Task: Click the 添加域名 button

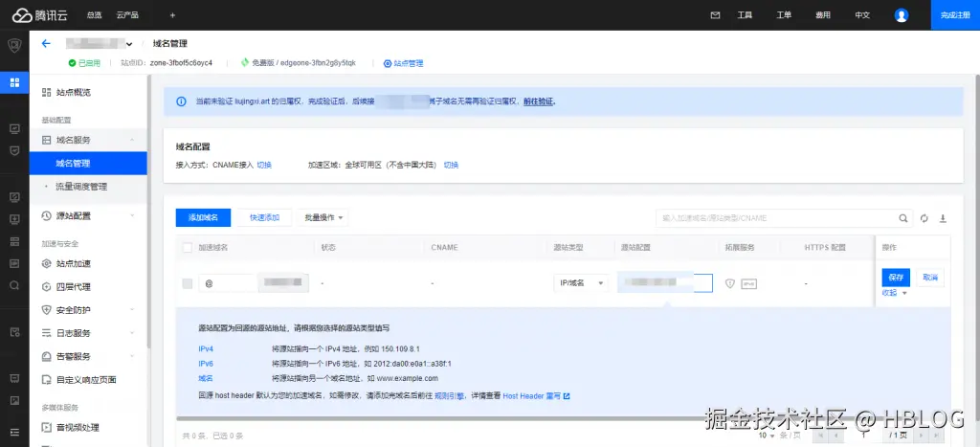Action: 203,217
